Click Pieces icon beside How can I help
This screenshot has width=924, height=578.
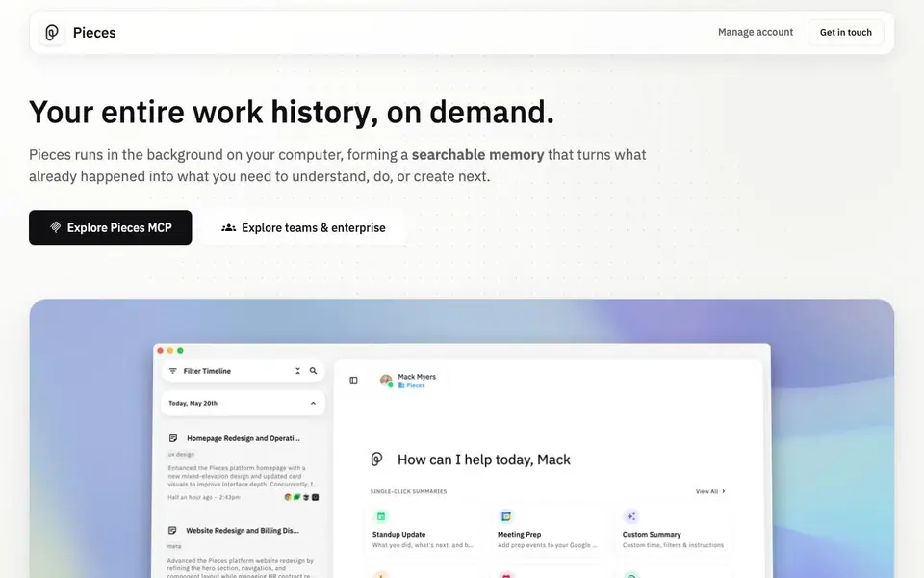[376, 459]
